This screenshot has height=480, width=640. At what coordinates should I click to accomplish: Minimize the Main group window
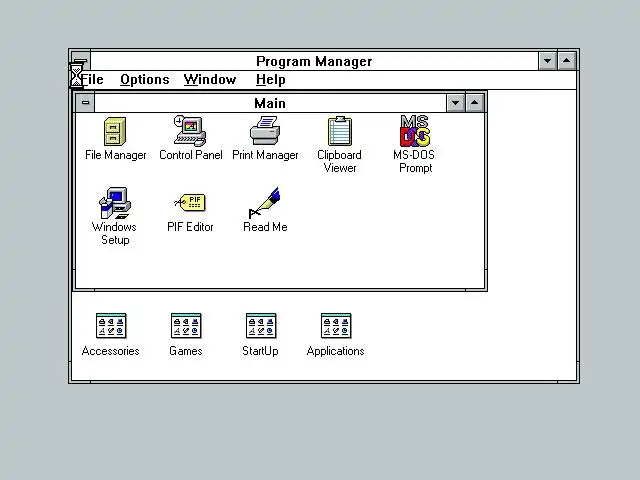(x=456, y=103)
